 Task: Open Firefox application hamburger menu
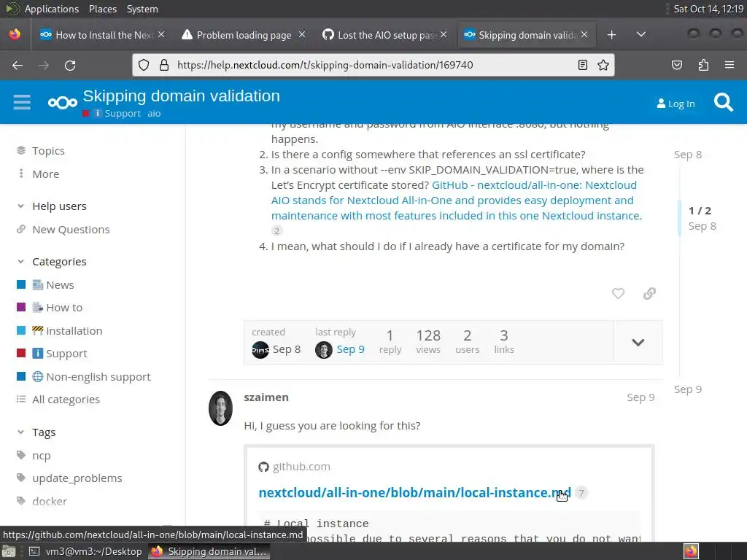pos(729,65)
